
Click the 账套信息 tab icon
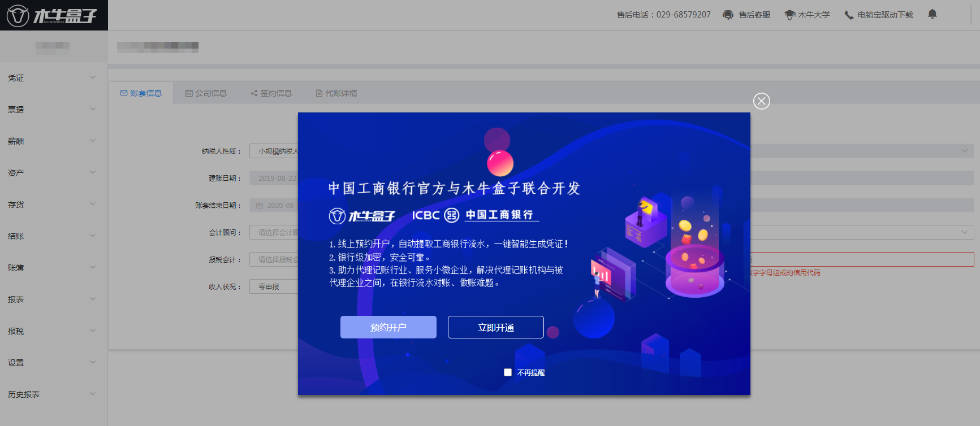tap(124, 93)
